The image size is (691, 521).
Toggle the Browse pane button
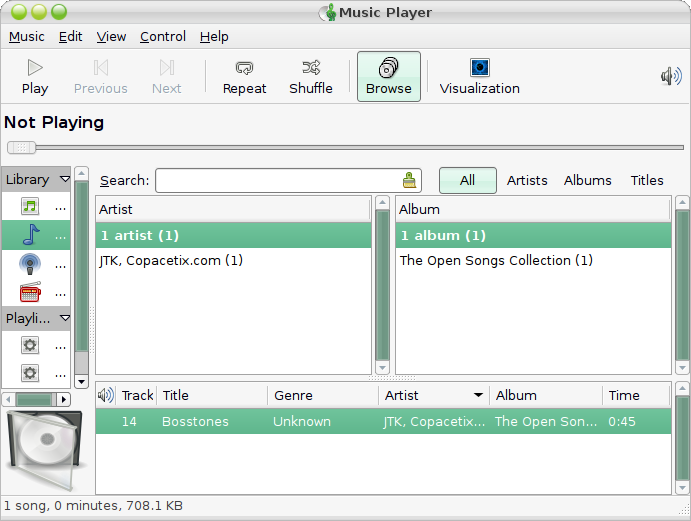(388, 76)
